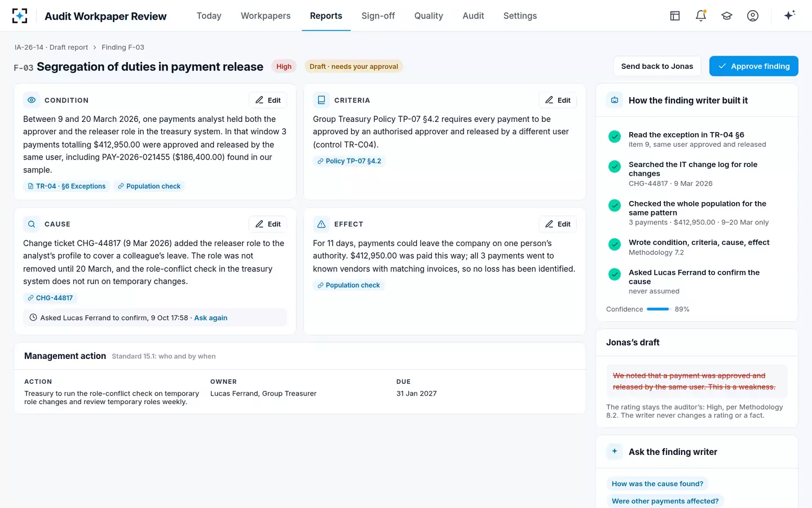Click the Audit Workpaper Review logo icon

tap(20, 16)
